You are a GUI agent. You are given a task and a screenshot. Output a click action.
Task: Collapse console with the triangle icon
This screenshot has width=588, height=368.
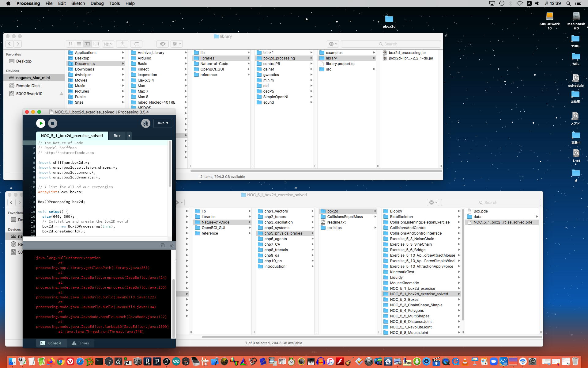171,245
